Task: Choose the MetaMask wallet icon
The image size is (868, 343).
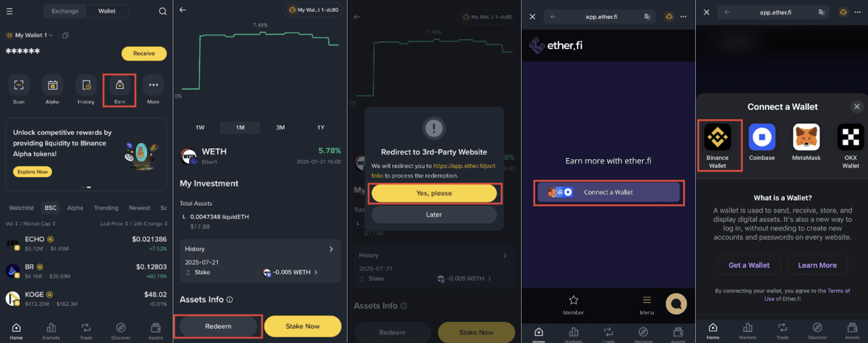Action: (806, 137)
